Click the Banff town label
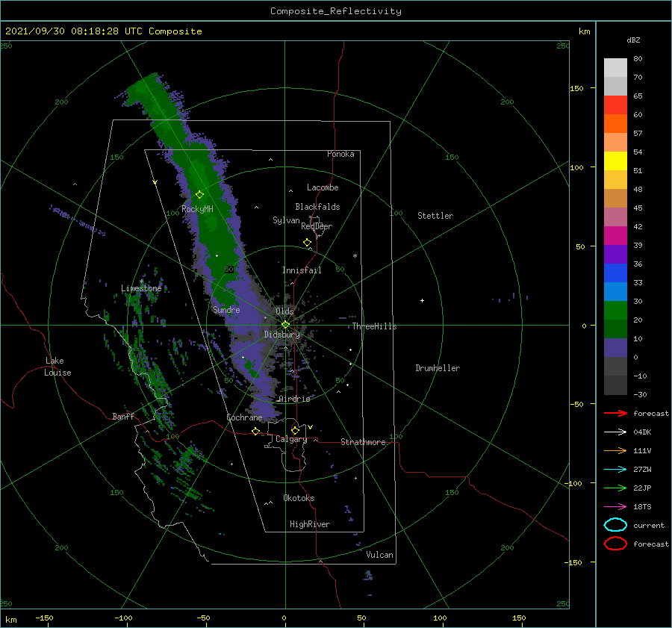This screenshot has height=628, width=672. [x=123, y=416]
